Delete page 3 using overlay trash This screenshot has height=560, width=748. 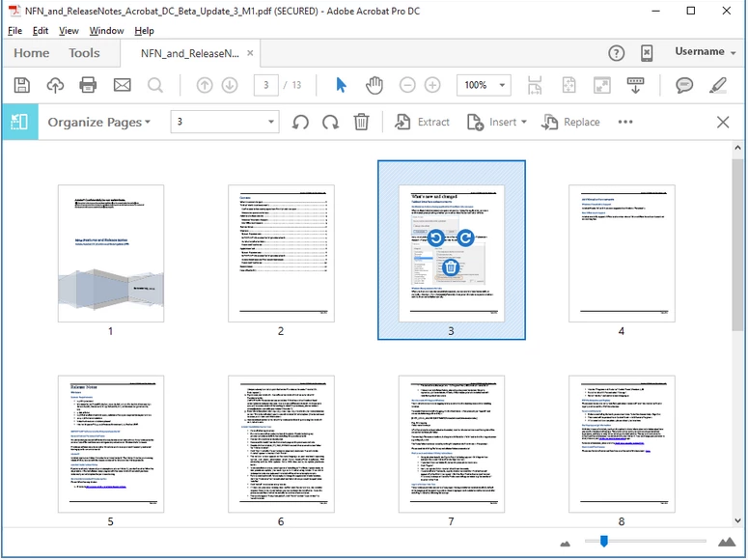pos(451,267)
